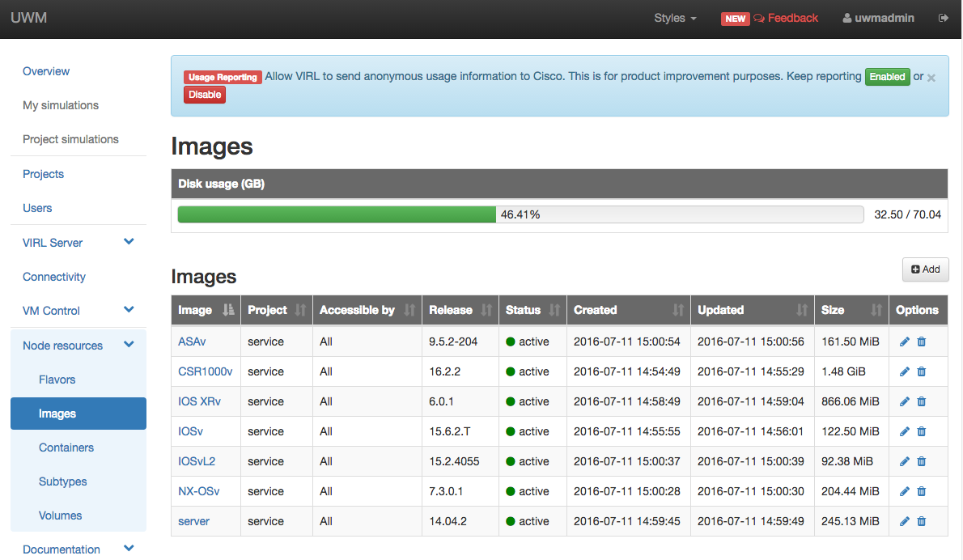Dismiss the usage reporting banner
Viewport: 963px width, 560px height.
point(931,78)
